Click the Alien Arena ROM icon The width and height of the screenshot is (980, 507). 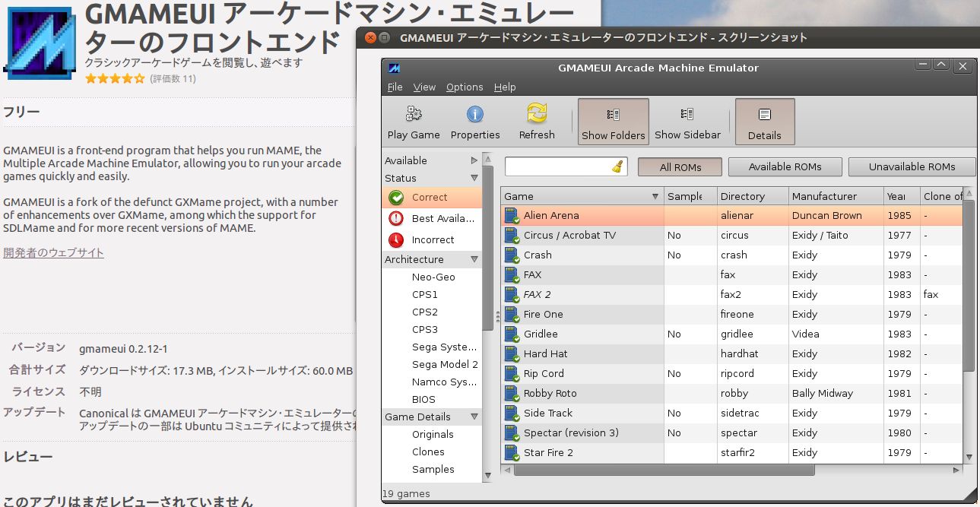pyautogui.click(x=512, y=216)
